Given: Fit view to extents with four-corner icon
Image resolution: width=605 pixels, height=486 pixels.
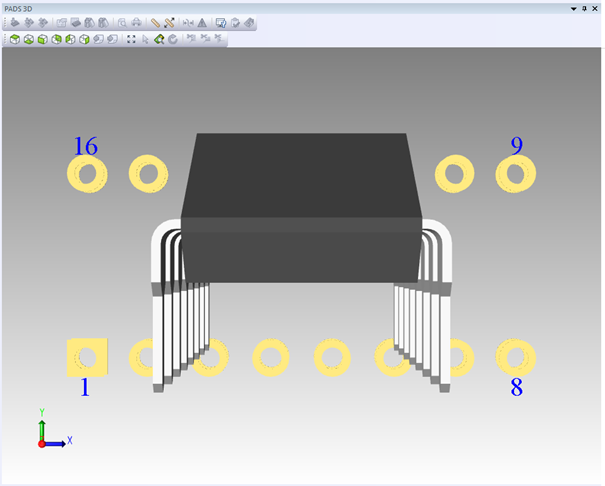Looking at the screenshot, I should point(131,39).
